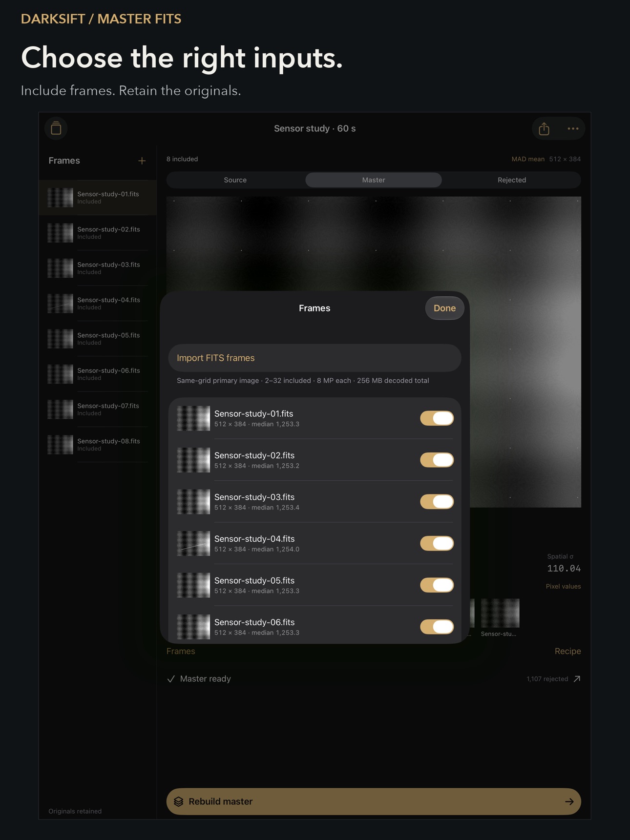Click the 8 included label
630x840 pixels.
click(x=182, y=159)
